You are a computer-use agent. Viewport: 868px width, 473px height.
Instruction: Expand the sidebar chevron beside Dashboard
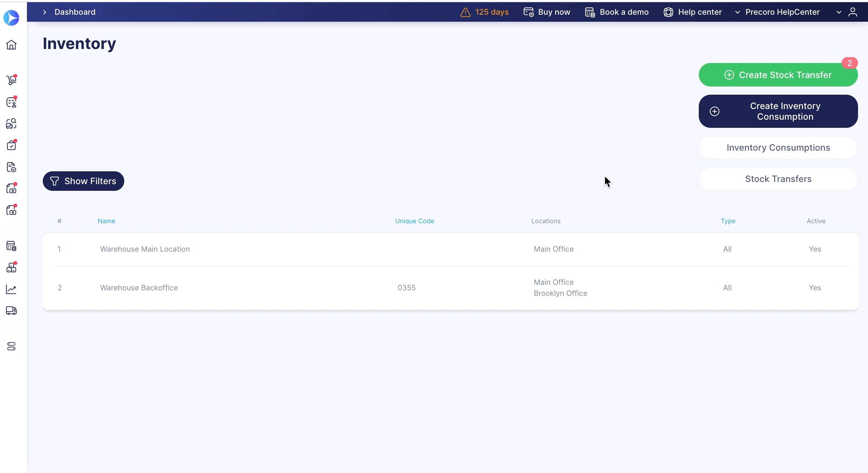coord(45,12)
